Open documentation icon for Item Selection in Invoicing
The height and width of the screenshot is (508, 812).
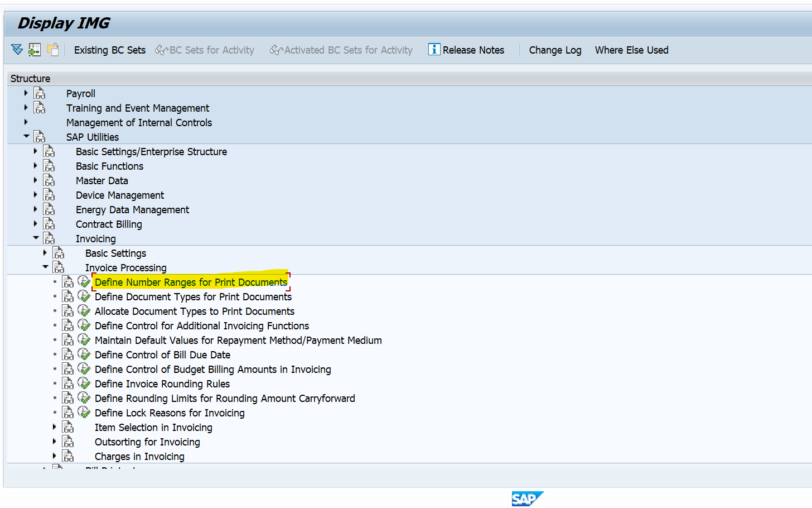[68, 427]
